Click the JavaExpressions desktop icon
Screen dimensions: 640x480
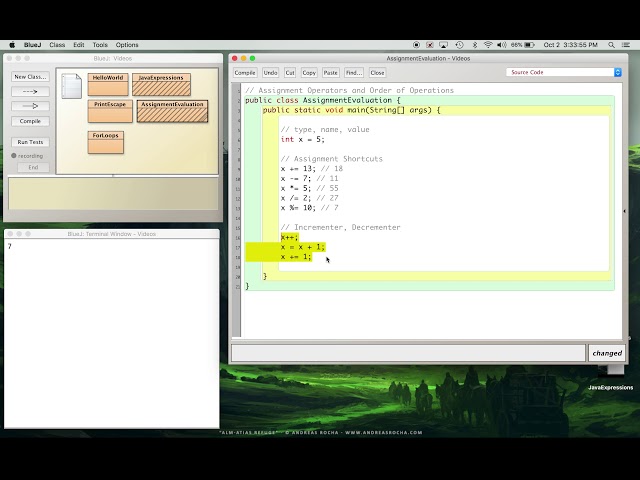point(611,380)
